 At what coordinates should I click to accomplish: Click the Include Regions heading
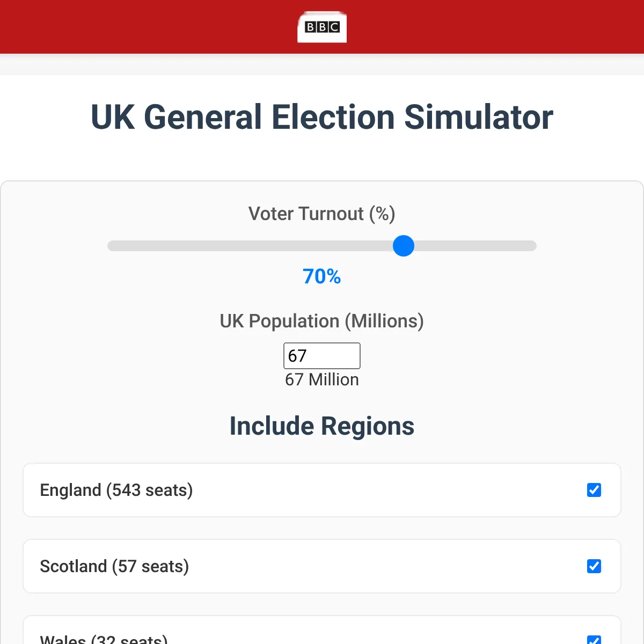321,426
